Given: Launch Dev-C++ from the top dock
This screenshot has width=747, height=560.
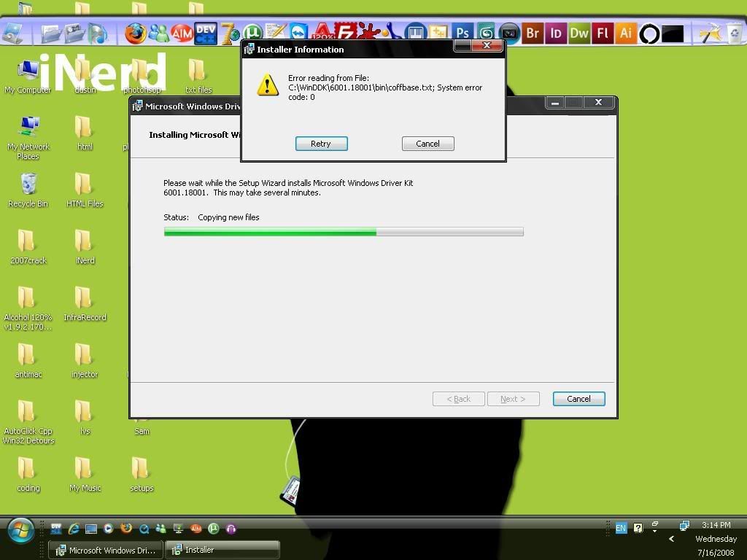Looking at the screenshot, I should coord(205,33).
